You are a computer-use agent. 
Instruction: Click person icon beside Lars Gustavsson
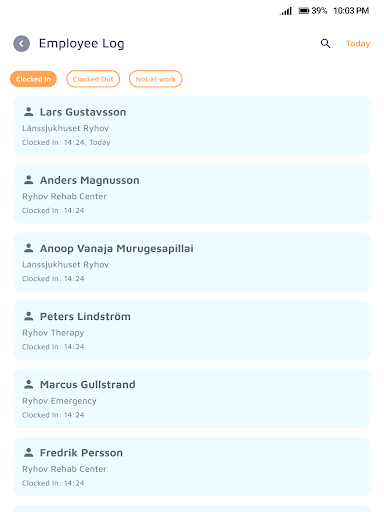click(x=29, y=112)
